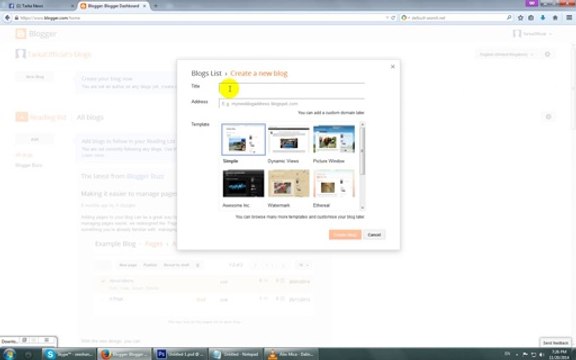The width and height of the screenshot is (576, 360).
Task: Click the taskbar clock
Action: [559, 354]
